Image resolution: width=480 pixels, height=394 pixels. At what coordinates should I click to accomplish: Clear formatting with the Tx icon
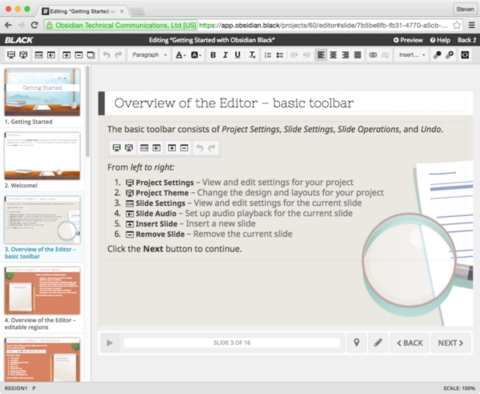coord(252,55)
